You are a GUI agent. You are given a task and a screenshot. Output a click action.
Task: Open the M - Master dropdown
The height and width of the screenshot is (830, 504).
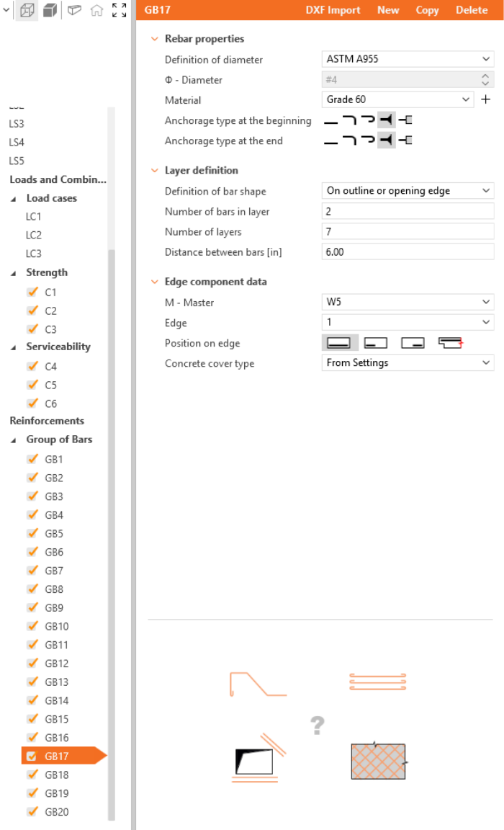(x=408, y=302)
